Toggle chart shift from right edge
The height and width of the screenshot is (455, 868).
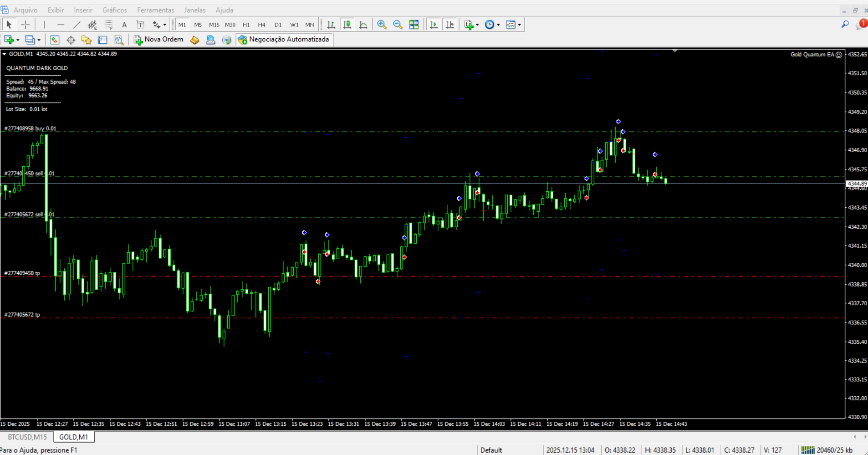[450, 24]
